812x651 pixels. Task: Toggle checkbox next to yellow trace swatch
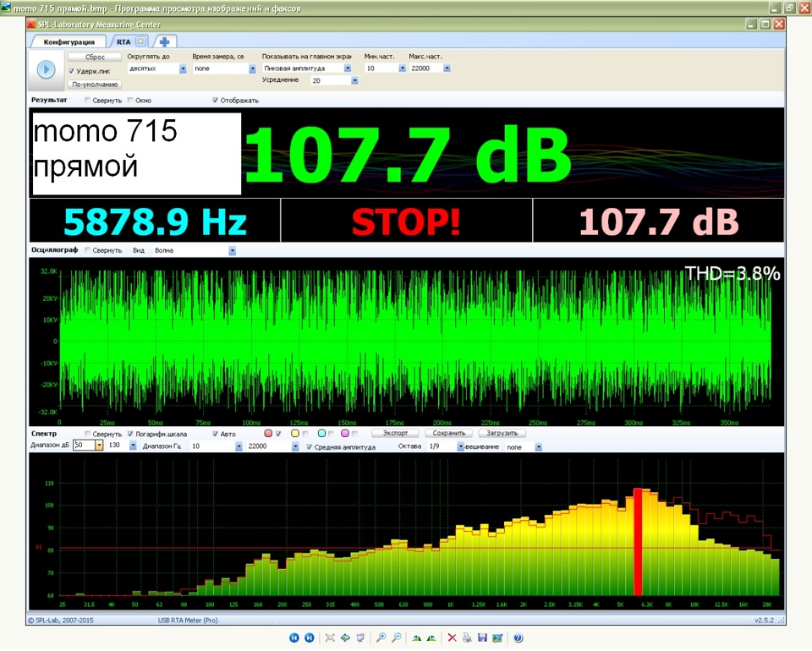(x=305, y=433)
